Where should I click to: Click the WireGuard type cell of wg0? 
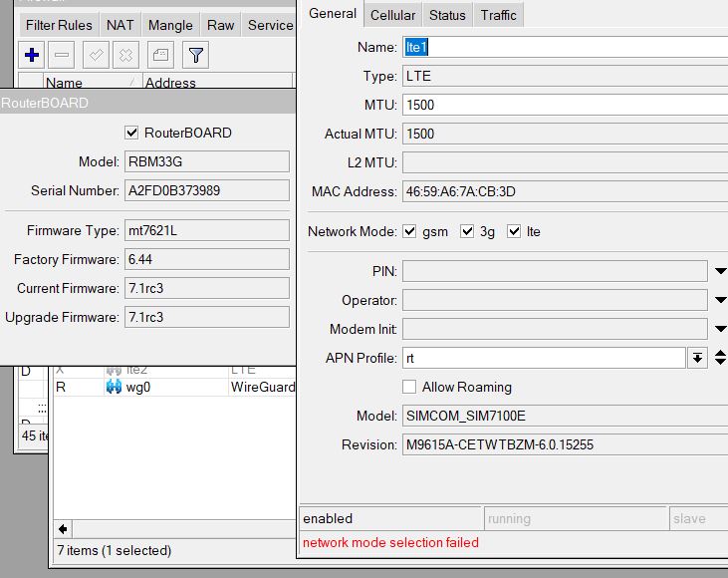(x=263, y=387)
